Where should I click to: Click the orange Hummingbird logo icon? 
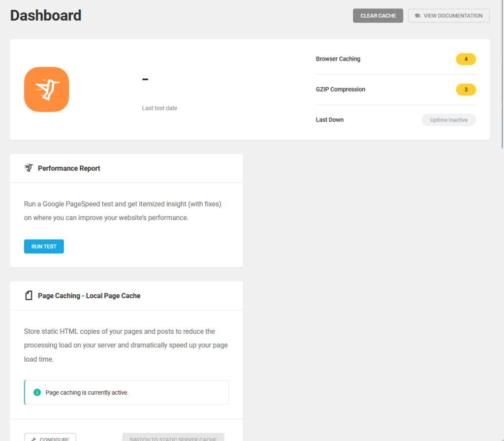pyautogui.click(x=47, y=90)
